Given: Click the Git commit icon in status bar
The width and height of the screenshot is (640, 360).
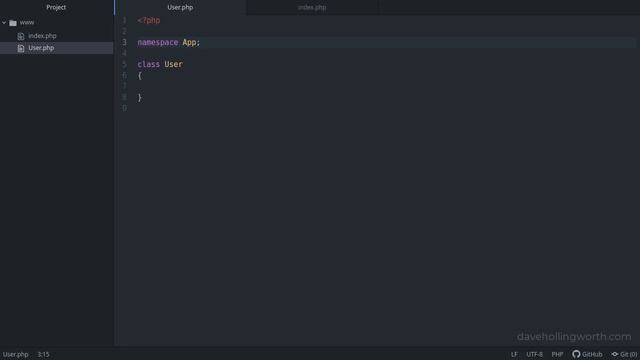Looking at the screenshot, I should coord(615,354).
